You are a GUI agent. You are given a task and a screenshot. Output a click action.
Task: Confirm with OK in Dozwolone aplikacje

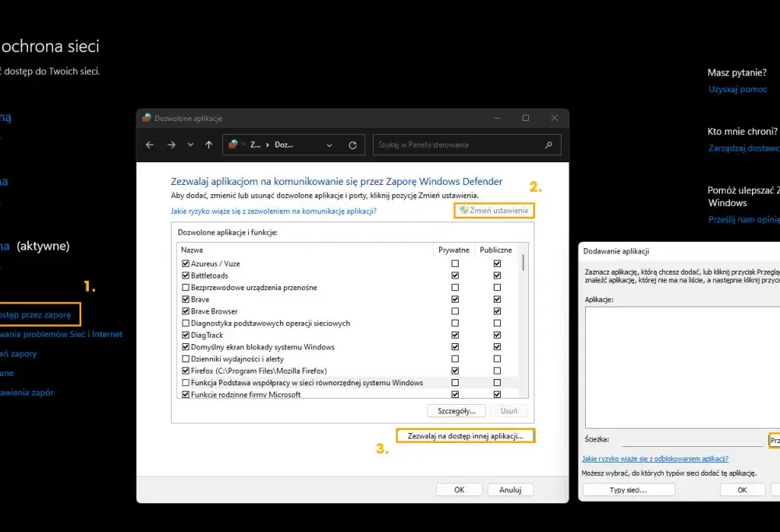(459, 490)
